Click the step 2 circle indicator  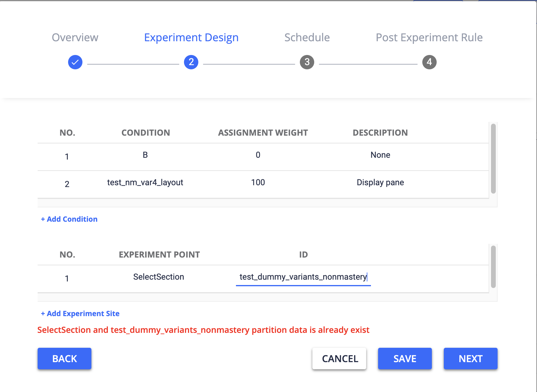(191, 62)
